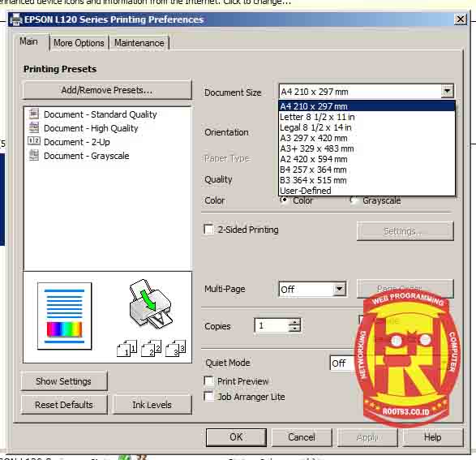Click the Show Settings button
Screen dimensions: 476x460
click(64, 381)
